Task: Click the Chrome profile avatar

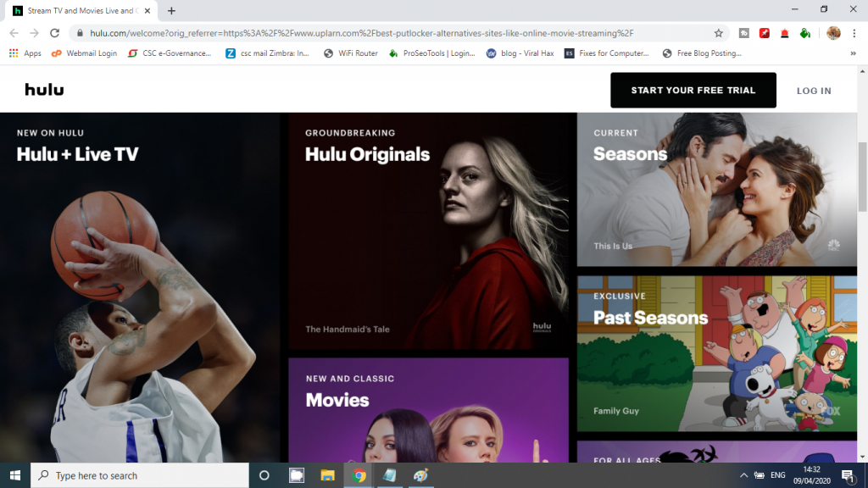Action: pyautogui.click(x=834, y=33)
